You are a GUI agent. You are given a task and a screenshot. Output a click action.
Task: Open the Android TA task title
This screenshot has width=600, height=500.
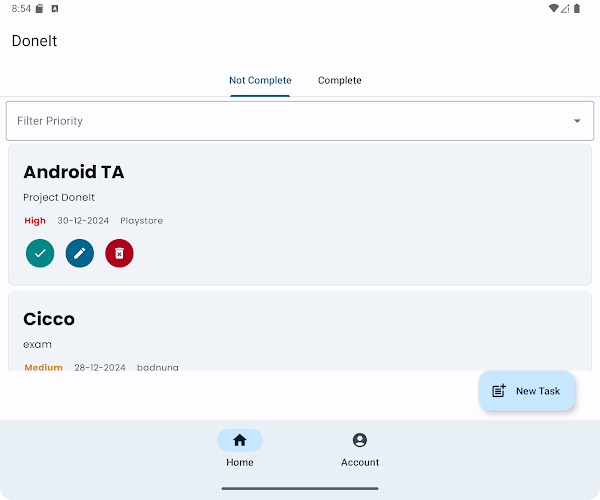pyautogui.click(x=74, y=172)
